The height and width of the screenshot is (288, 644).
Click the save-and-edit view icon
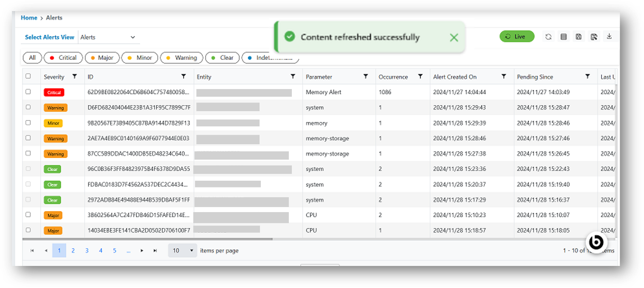pos(594,37)
